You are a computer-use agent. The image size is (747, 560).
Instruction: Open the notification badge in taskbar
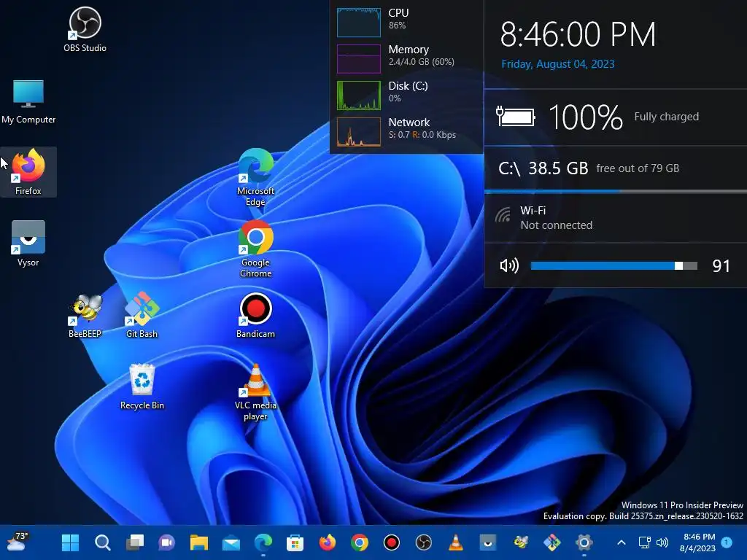coord(727,542)
